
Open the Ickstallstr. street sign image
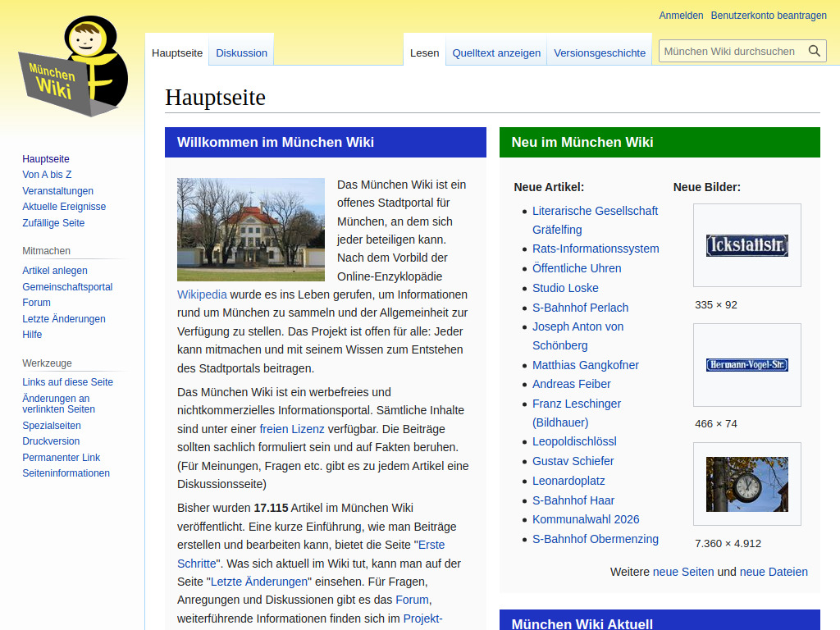(746, 245)
